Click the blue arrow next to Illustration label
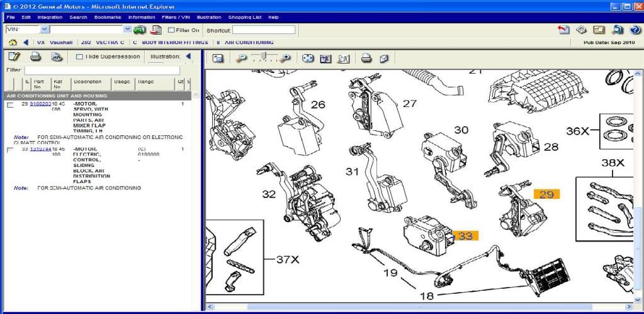The image size is (644, 314). (x=188, y=56)
